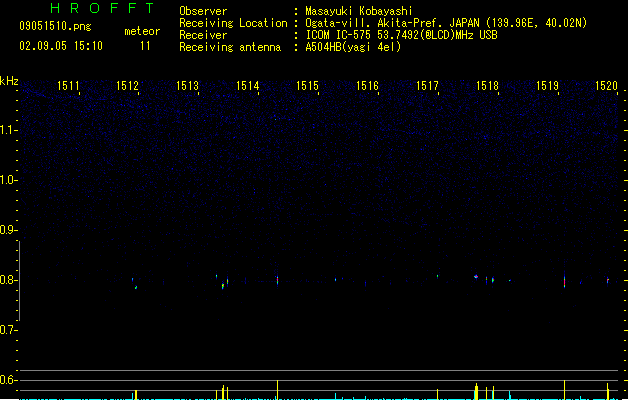Image resolution: width=629 pixels, height=400 pixels.
Task: Click the 0.6 kHz axis label
Action: (8, 380)
